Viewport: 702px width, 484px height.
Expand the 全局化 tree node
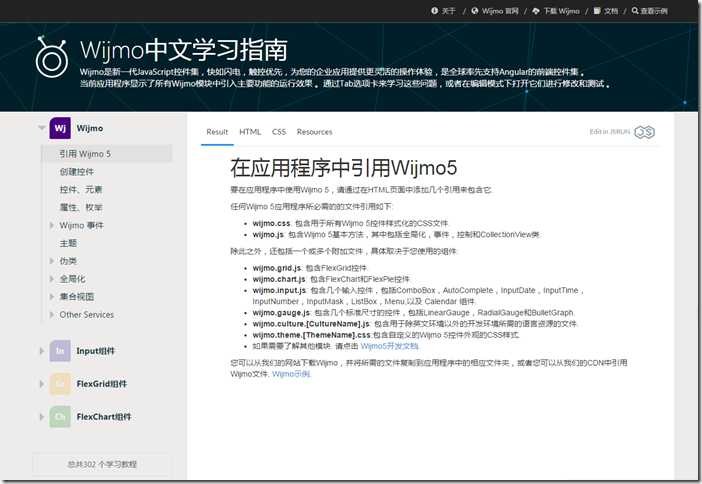(51, 279)
